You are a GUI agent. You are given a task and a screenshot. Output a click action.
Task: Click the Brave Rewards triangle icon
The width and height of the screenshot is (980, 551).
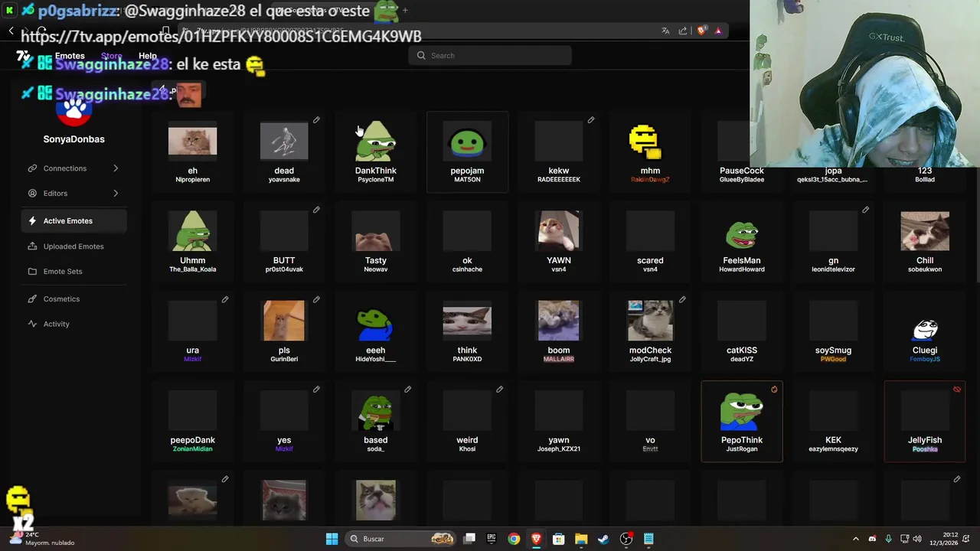(718, 31)
